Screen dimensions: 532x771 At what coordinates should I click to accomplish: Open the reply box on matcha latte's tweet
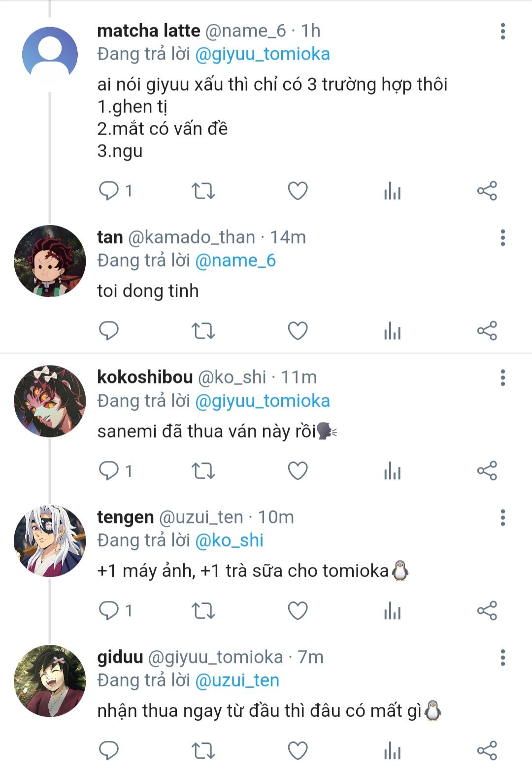pyautogui.click(x=109, y=191)
